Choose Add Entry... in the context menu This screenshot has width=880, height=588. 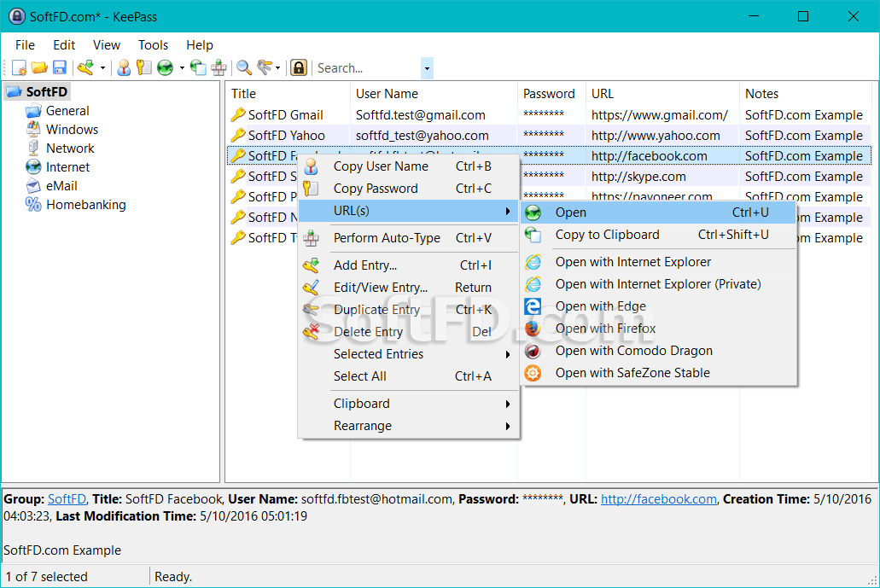pos(408,265)
